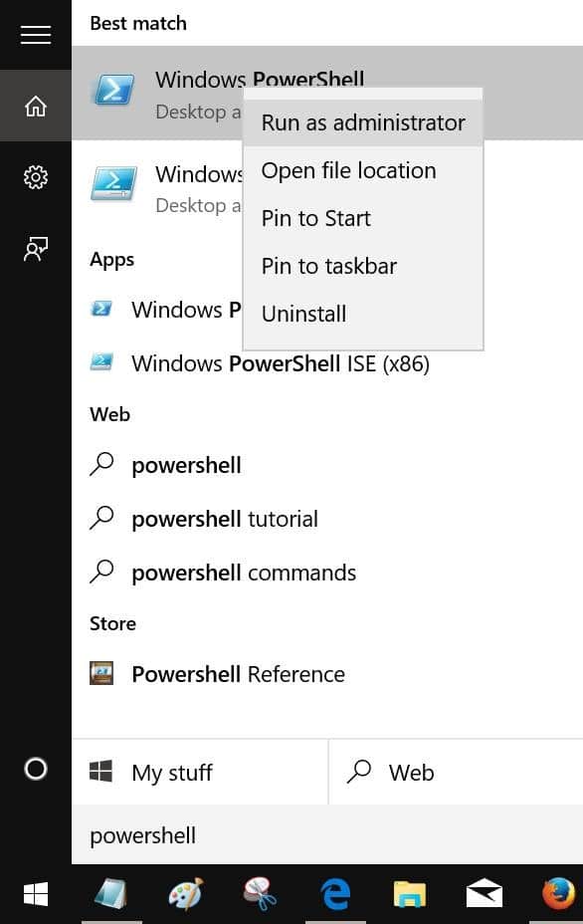Select Run as administrator
The image size is (583, 924).
click(x=362, y=122)
